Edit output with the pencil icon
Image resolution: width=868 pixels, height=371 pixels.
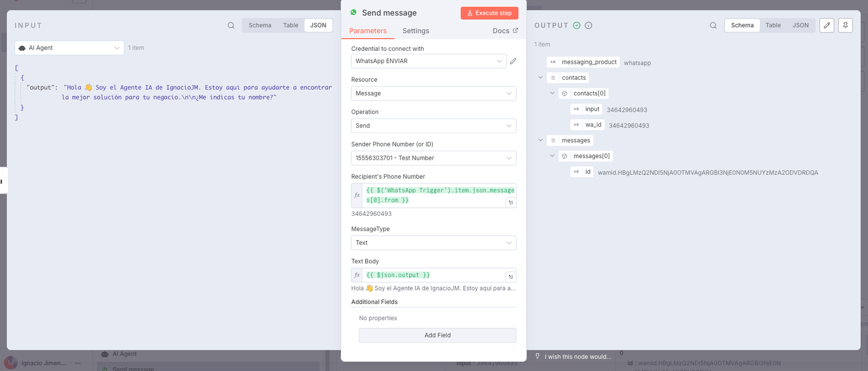827,25
